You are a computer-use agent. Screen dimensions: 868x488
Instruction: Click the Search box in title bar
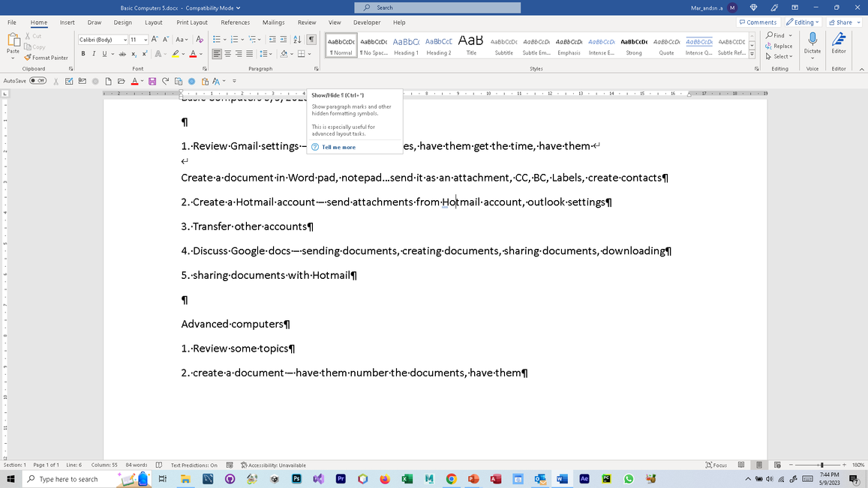[437, 7]
